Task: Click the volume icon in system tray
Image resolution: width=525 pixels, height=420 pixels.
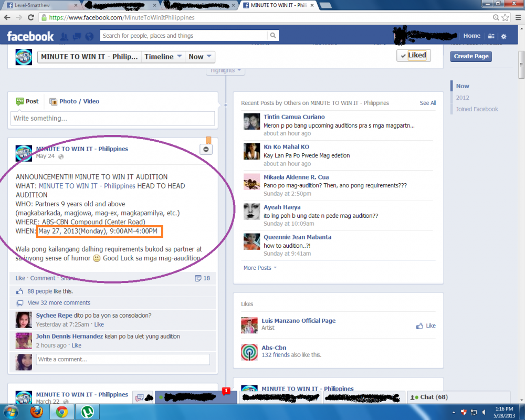Action: point(484,412)
